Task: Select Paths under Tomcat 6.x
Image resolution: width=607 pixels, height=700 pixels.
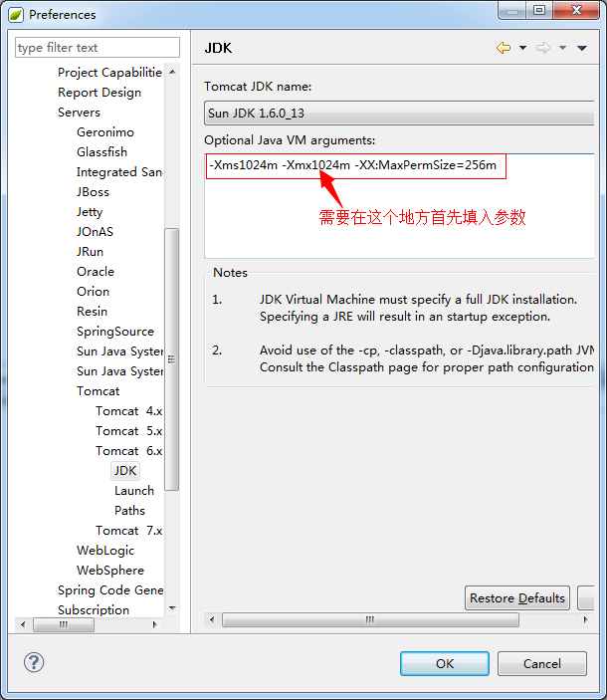Action: [x=129, y=510]
